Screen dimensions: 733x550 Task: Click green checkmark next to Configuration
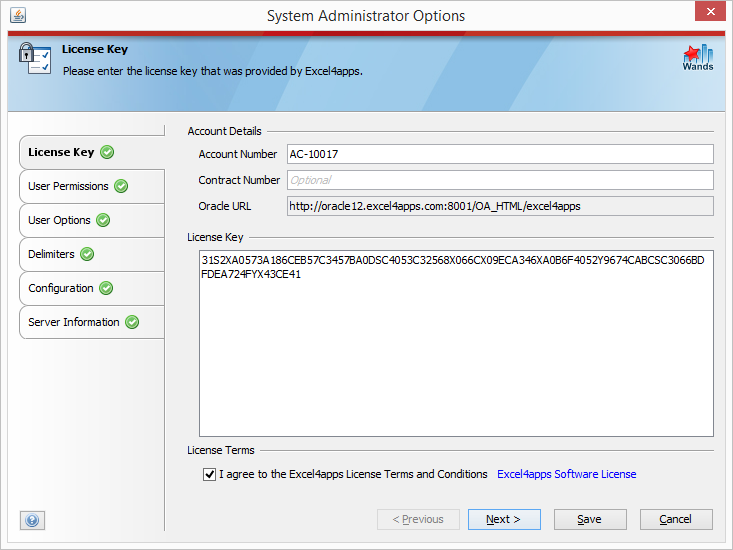click(x=106, y=288)
